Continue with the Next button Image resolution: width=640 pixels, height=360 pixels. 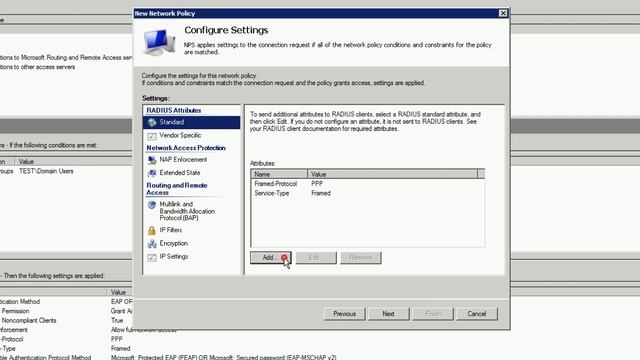pyautogui.click(x=388, y=314)
